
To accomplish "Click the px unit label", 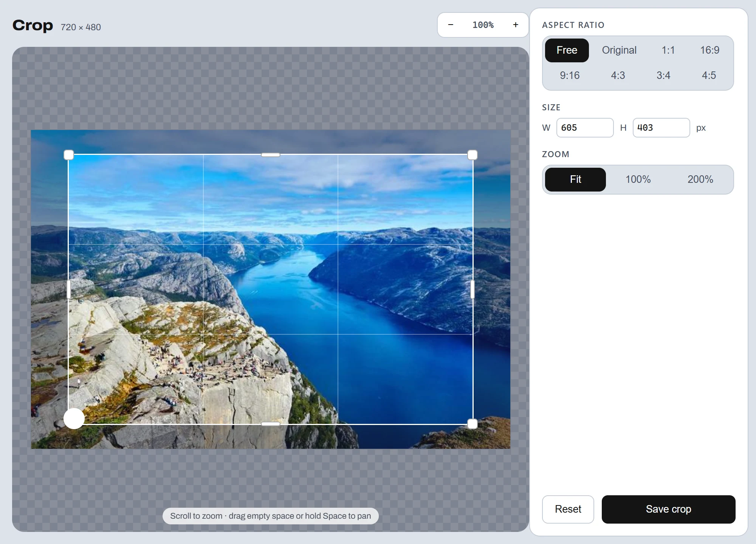I will (701, 128).
